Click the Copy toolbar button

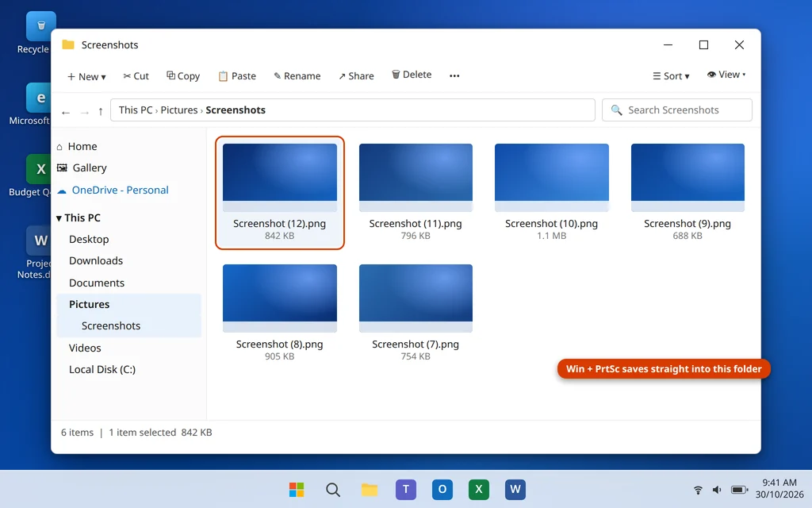(183, 75)
